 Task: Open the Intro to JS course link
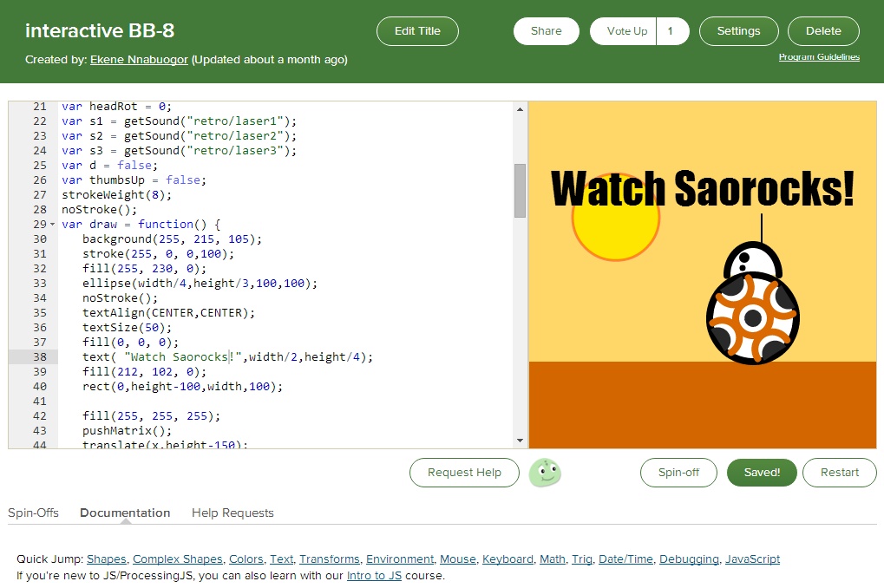coord(374,576)
